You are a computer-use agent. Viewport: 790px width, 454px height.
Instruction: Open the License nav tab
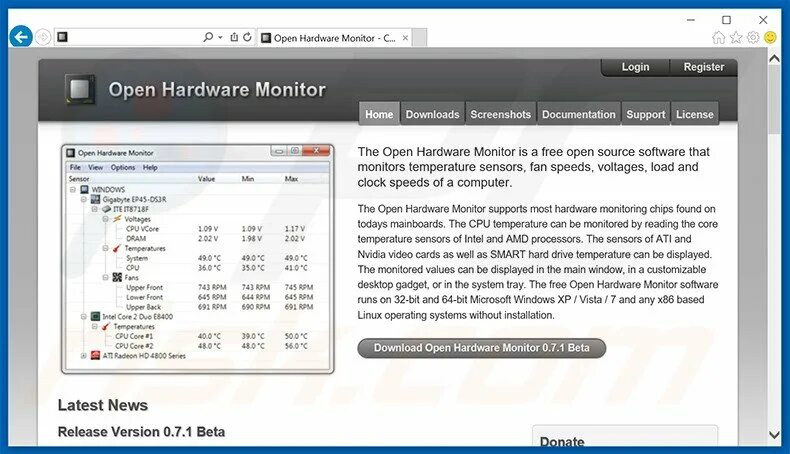pyautogui.click(x=695, y=114)
